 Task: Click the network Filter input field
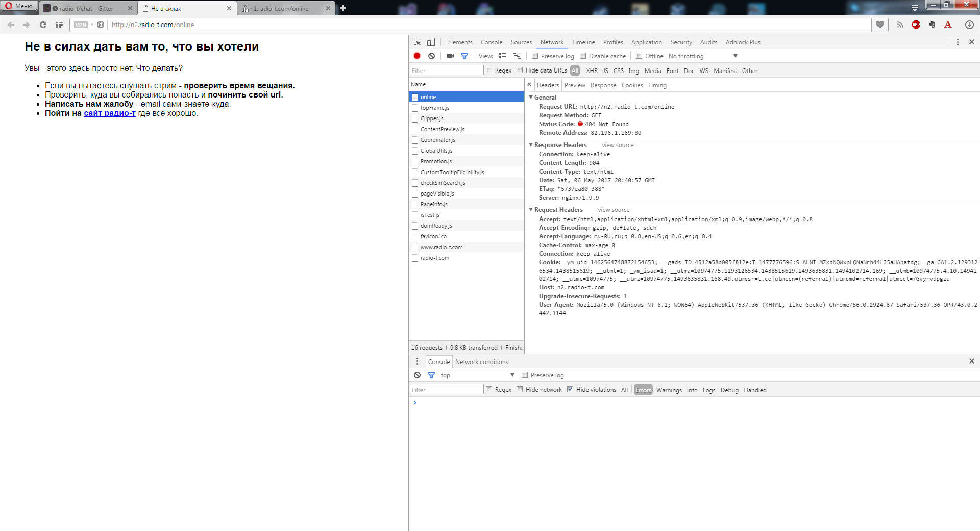447,70
